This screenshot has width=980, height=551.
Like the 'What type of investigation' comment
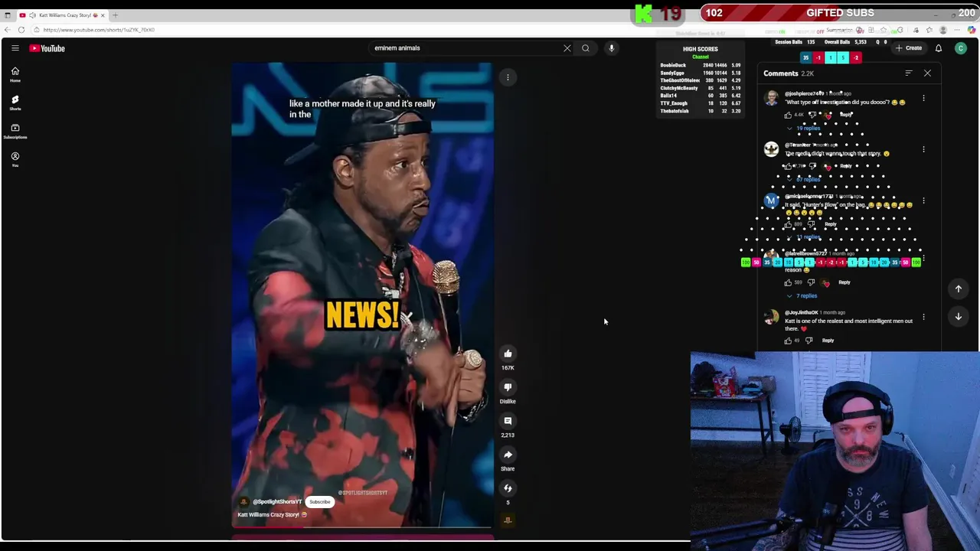788,115
